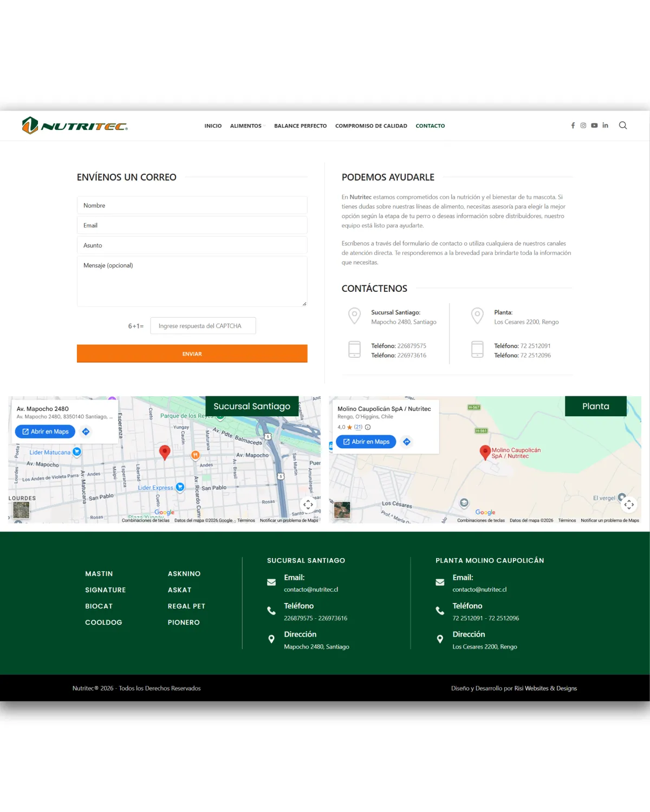Open Pionero footer link

tap(184, 623)
